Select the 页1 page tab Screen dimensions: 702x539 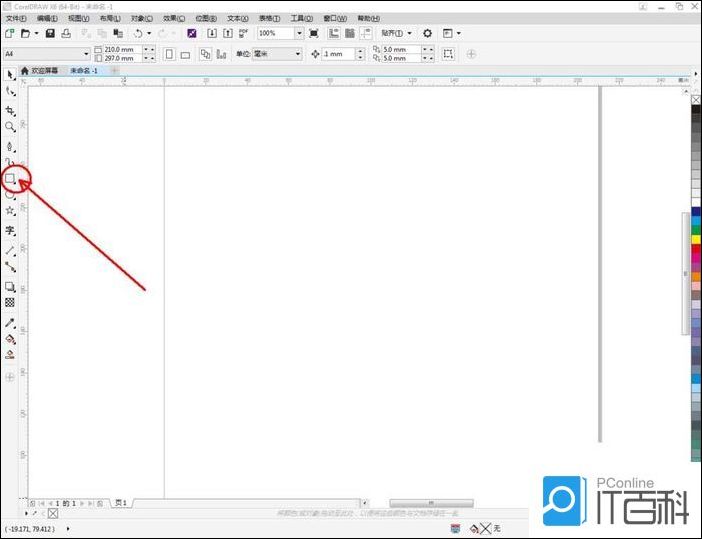[121, 503]
